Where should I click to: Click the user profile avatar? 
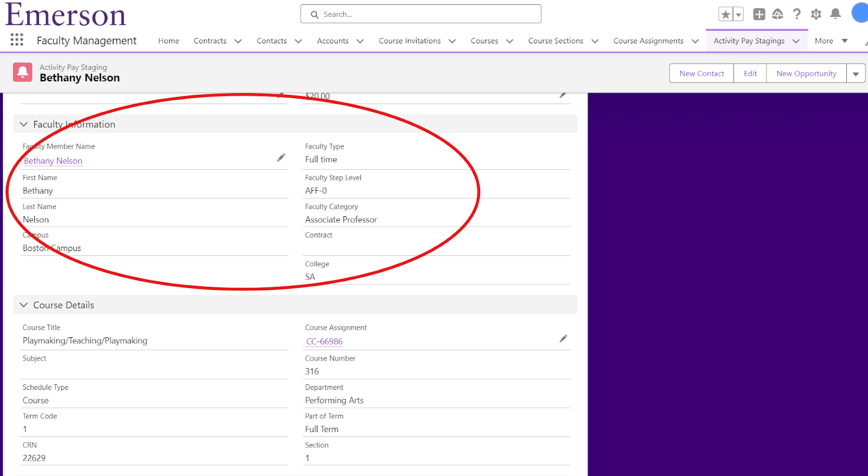pos(860,13)
